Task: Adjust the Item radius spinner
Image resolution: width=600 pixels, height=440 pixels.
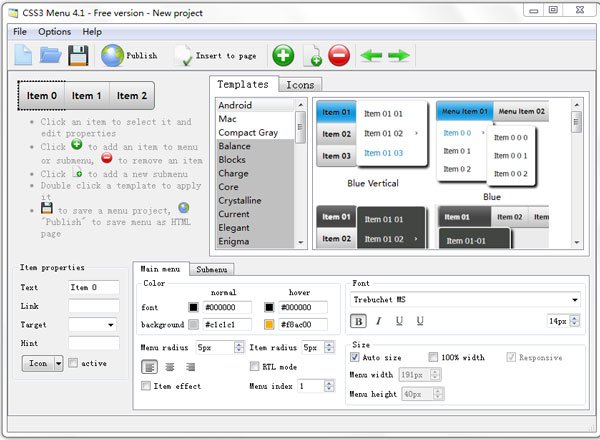Action: click(x=329, y=347)
